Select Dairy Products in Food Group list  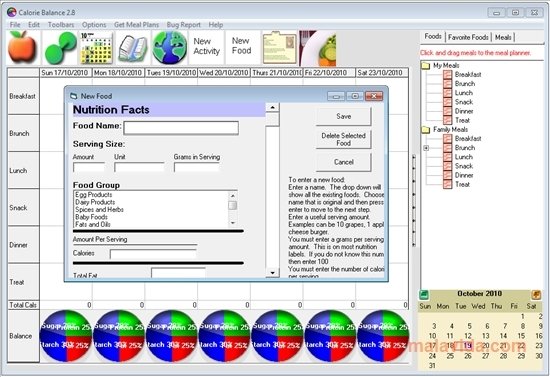(95, 202)
